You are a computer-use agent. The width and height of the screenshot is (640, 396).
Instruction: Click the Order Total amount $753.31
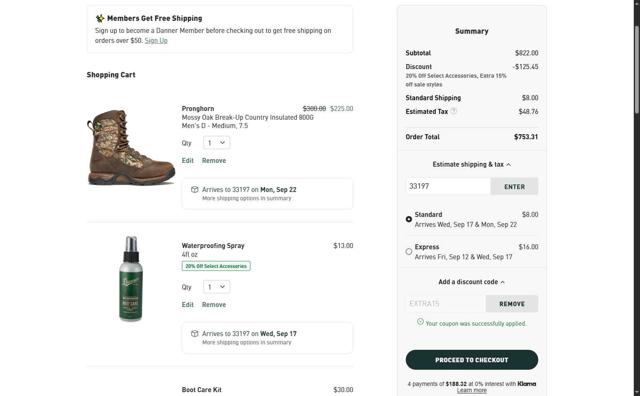pyautogui.click(x=526, y=137)
